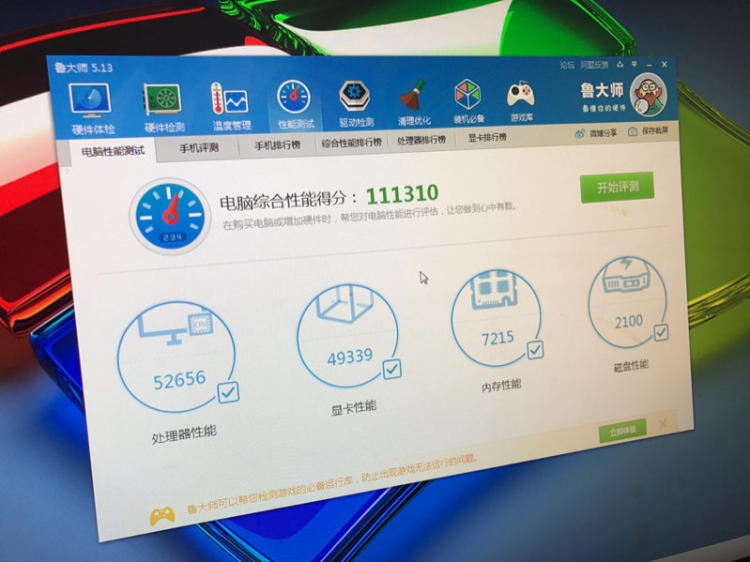Close the 鲁大师 window
750x562 pixels.
(x=664, y=64)
